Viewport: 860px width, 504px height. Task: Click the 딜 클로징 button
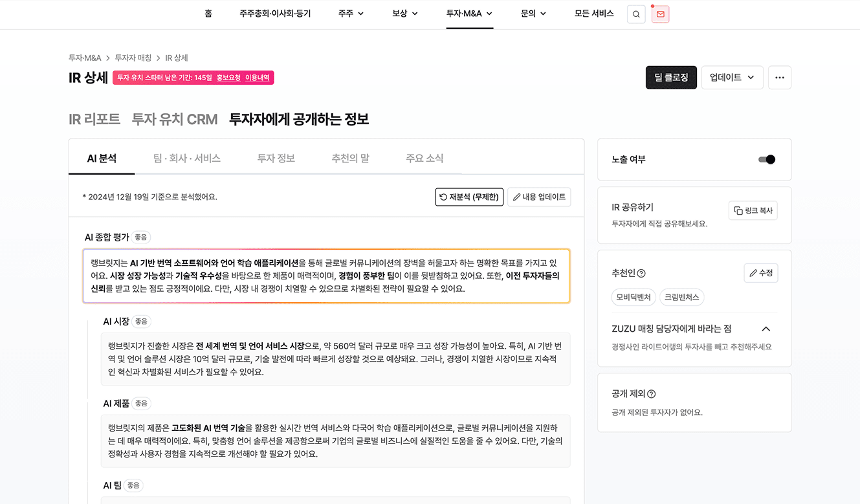click(671, 77)
